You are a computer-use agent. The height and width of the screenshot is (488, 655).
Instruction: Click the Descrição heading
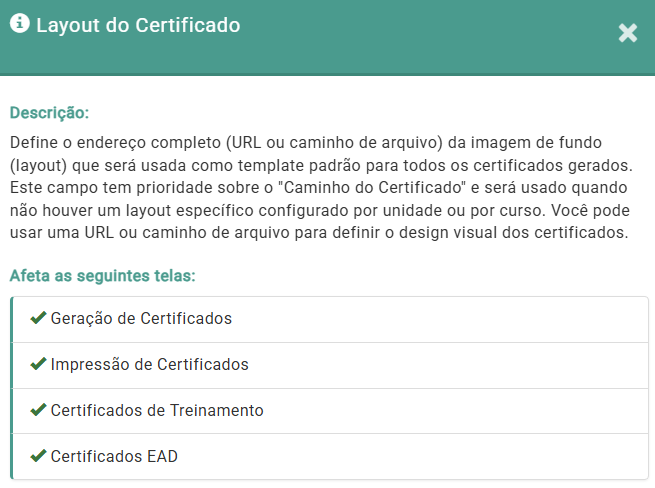(49, 111)
